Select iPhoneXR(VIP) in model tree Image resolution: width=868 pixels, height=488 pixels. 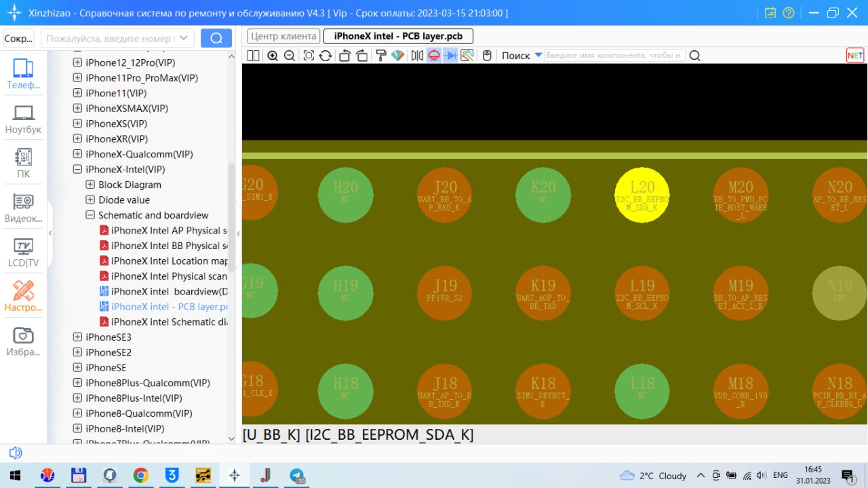coord(117,139)
